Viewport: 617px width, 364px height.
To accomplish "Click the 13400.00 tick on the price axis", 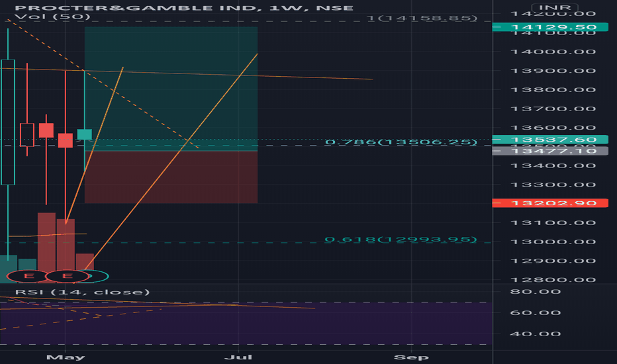I will point(553,165).
